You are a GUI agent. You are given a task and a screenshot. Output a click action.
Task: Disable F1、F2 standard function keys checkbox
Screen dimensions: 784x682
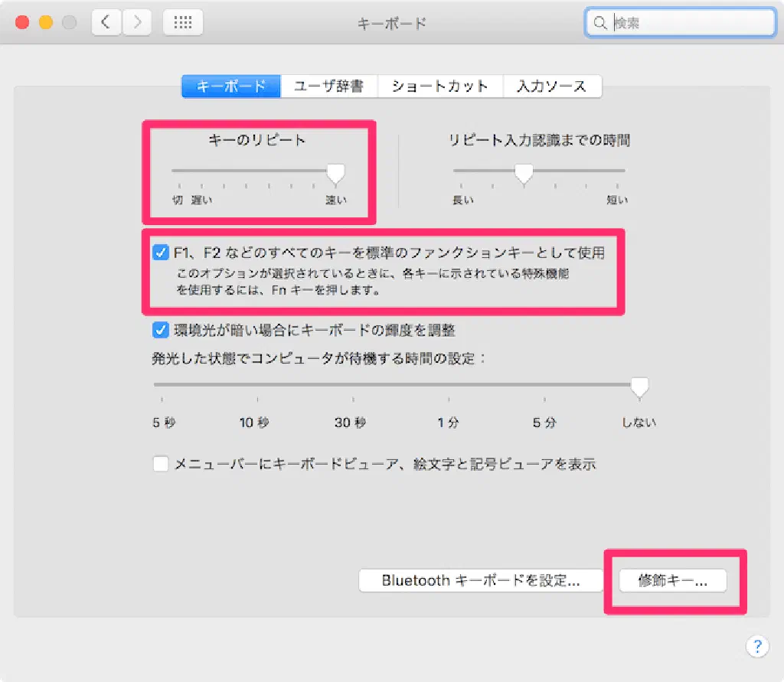[x=160, y=253]
